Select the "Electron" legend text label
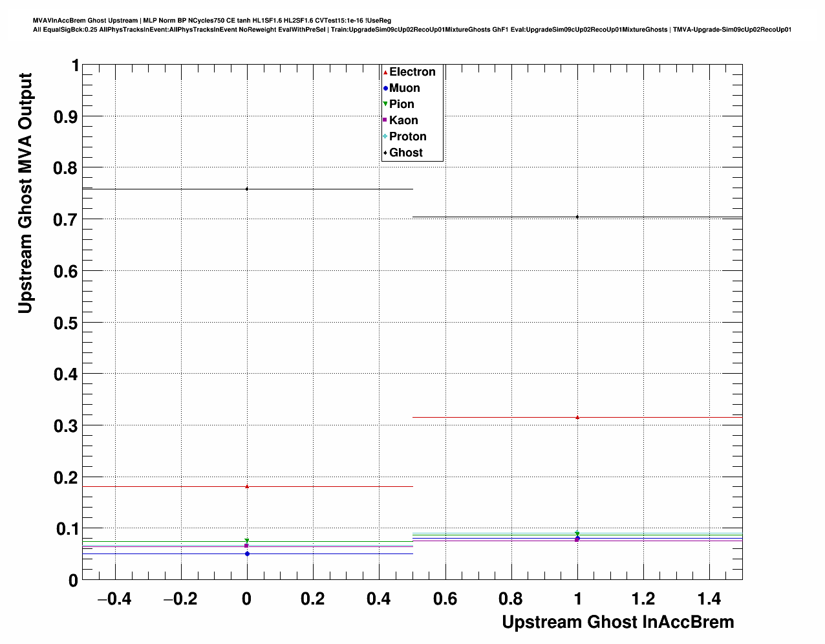 tap(412, 72)
